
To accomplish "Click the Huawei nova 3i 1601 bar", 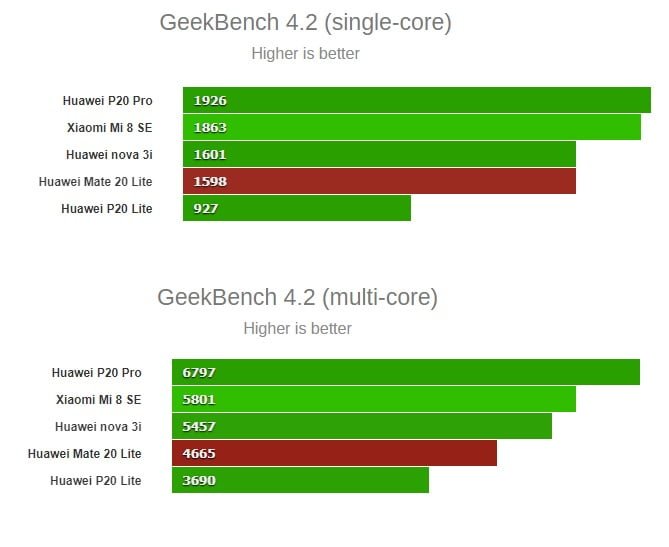I will pos(379,154).
